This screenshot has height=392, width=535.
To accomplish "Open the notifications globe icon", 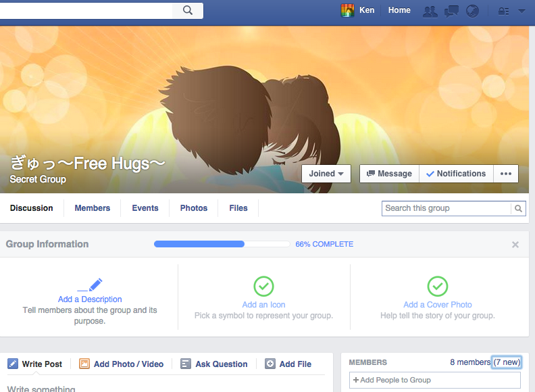I will (x=472, y=11).
